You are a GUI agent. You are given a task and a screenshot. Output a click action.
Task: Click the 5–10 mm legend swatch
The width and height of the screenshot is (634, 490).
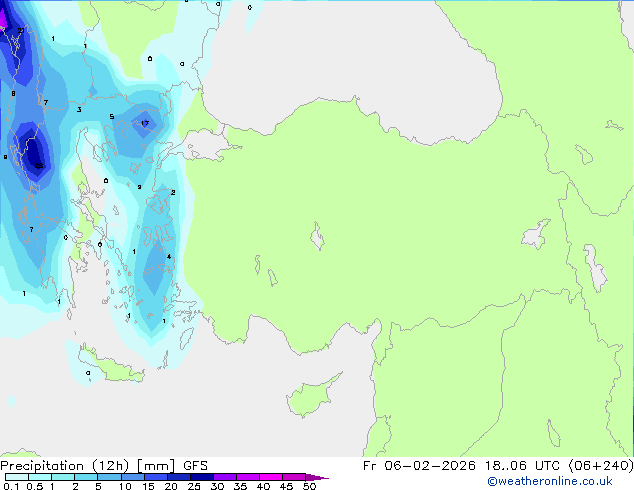(110, 477)
